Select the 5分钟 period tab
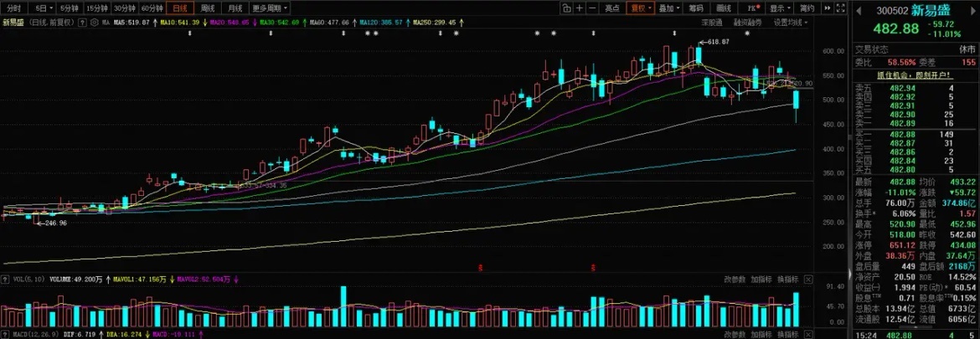980x339 pixels. (x=70, y=8)
